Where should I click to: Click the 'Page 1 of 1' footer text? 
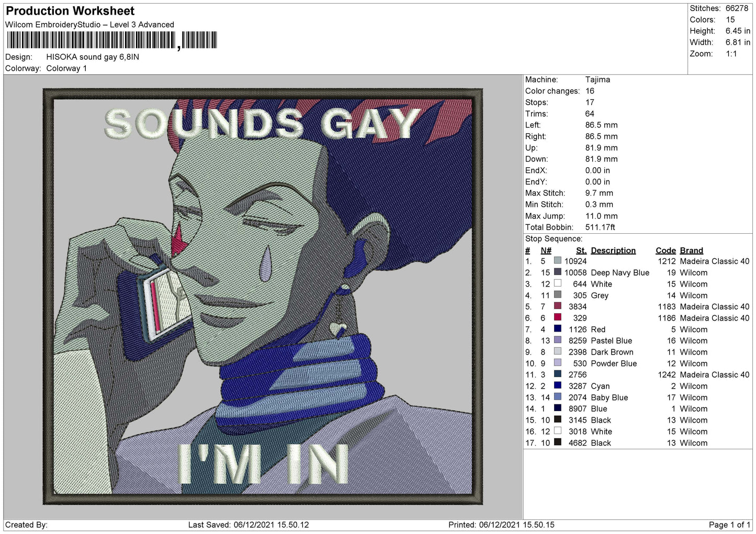(730, 525)
